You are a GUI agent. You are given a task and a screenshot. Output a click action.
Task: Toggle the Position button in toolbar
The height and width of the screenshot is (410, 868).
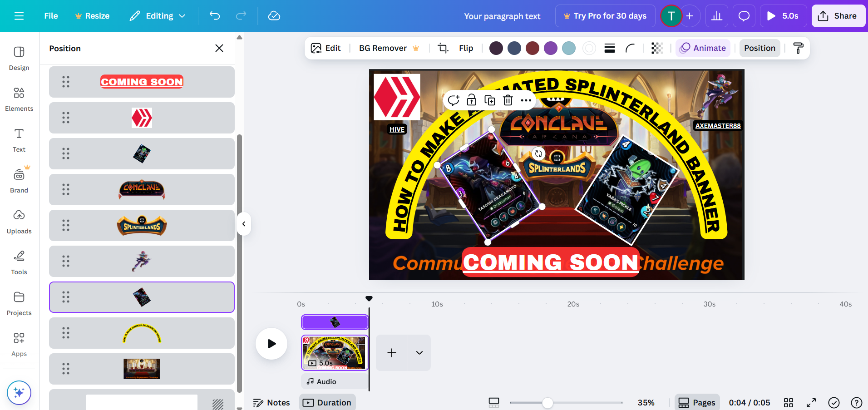(x=759, y=48)
